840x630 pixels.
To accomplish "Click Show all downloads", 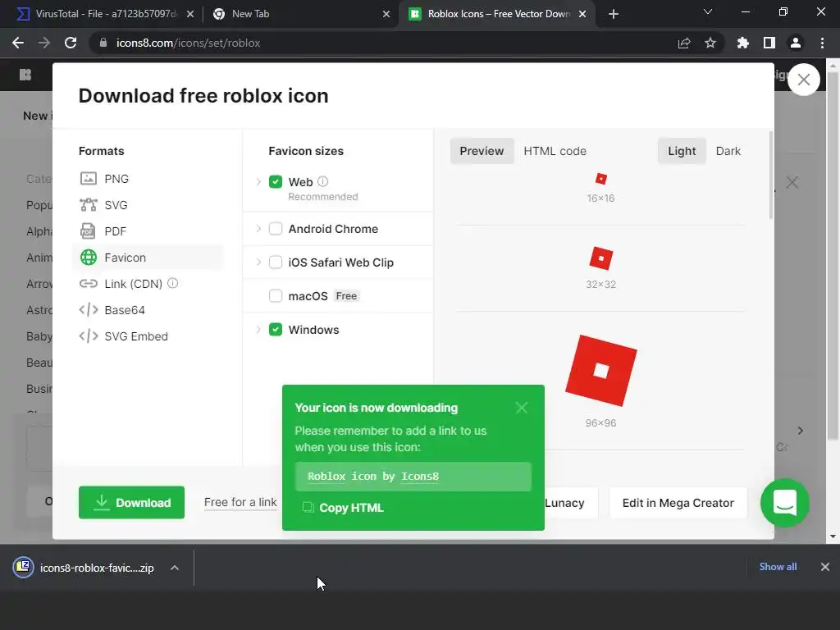I will coord(778,567).
